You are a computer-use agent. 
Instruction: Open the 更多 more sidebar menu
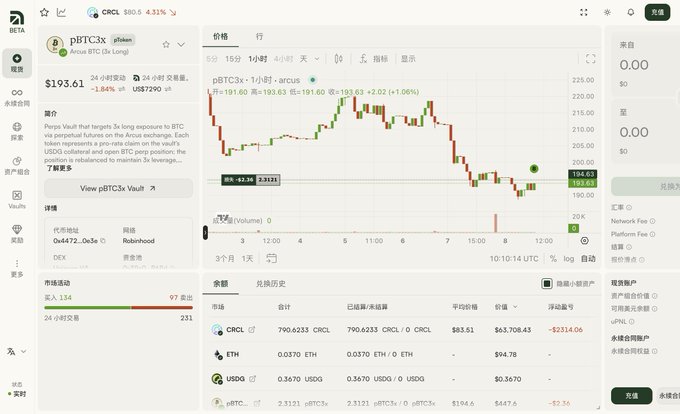(x=17, y=268)
